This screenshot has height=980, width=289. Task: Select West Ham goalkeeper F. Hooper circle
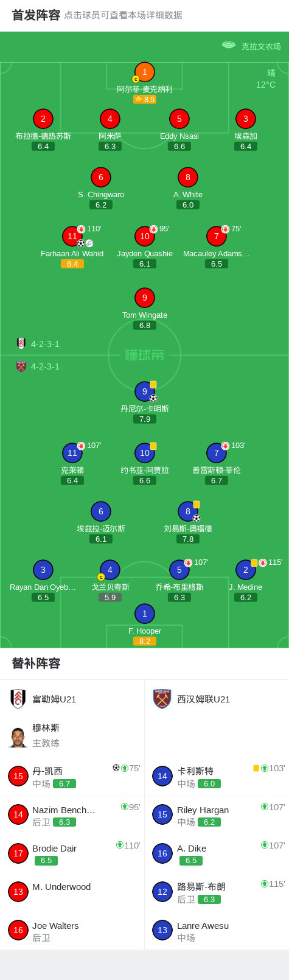click(x=145, y=614)
